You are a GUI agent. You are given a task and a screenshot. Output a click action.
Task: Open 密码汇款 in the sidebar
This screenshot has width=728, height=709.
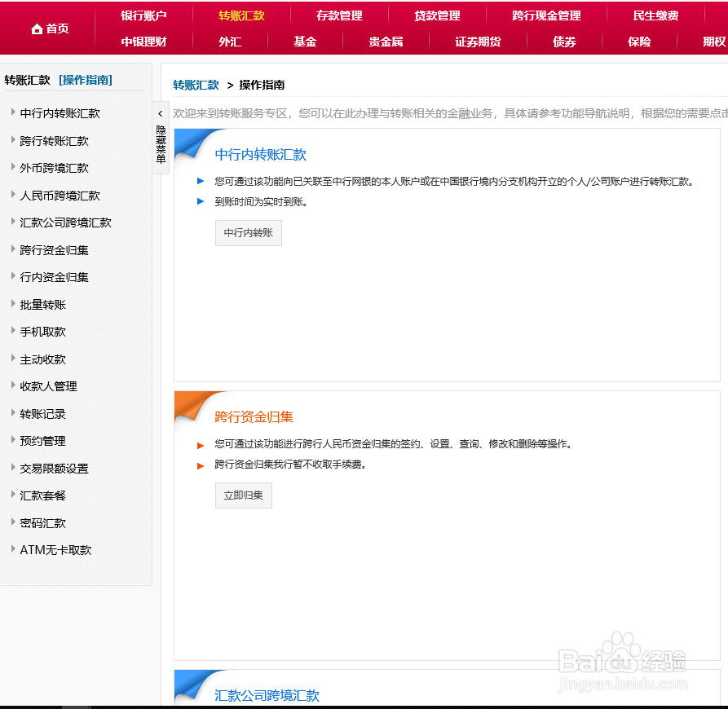[42, 523]
